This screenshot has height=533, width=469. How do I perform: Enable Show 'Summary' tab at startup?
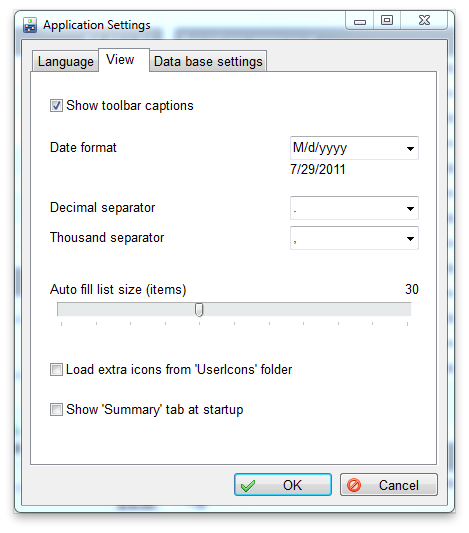[x=56, y=410]
